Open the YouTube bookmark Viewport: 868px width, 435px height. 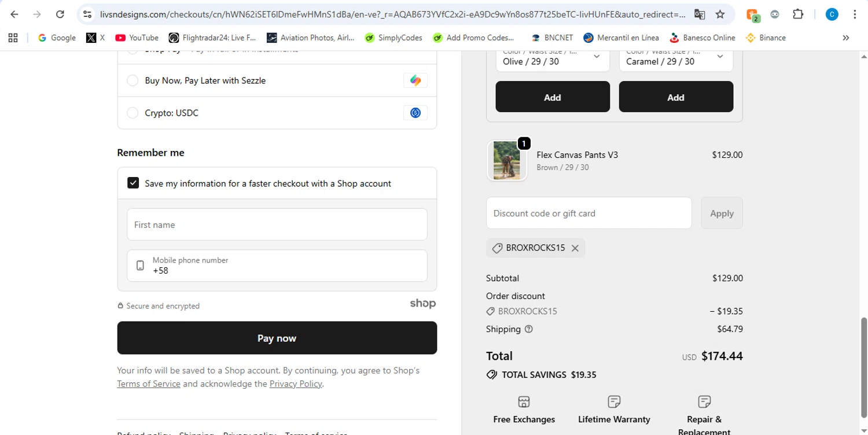click(x=137, y=38)
